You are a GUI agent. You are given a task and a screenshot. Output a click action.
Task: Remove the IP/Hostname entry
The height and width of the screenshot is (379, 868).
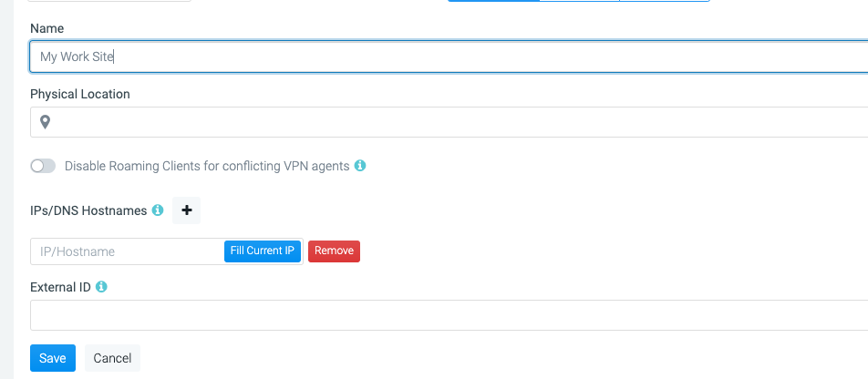click(x=334, y=251)
